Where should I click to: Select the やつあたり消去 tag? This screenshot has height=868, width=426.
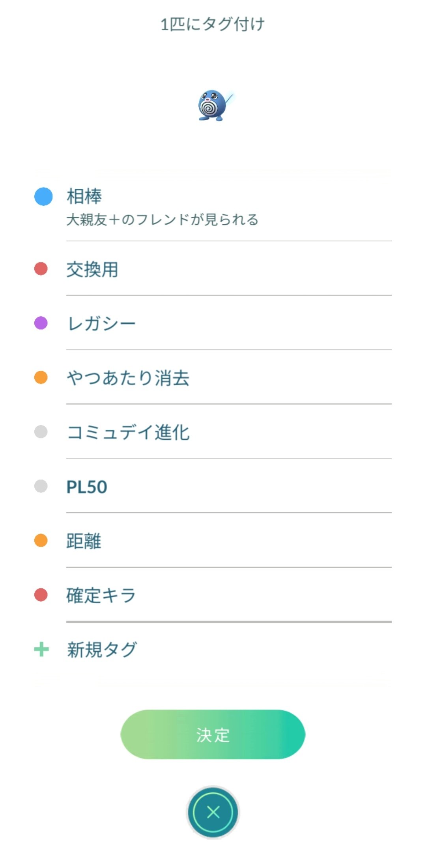128,378
